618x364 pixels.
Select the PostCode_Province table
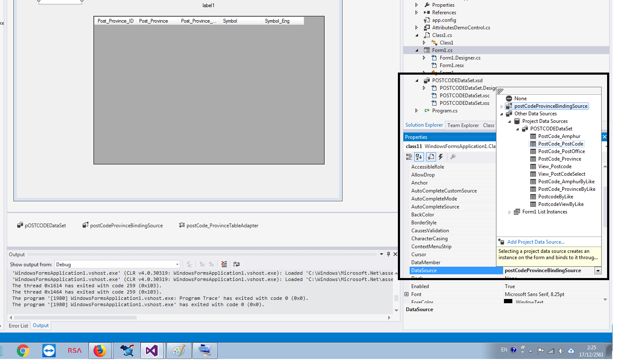tap(559, 159)
